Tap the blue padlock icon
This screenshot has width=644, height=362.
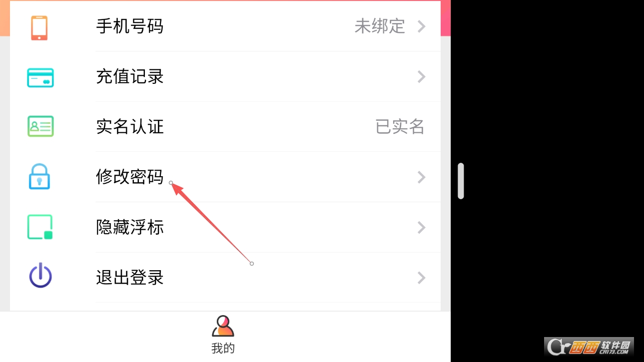(x=39, y=177)
